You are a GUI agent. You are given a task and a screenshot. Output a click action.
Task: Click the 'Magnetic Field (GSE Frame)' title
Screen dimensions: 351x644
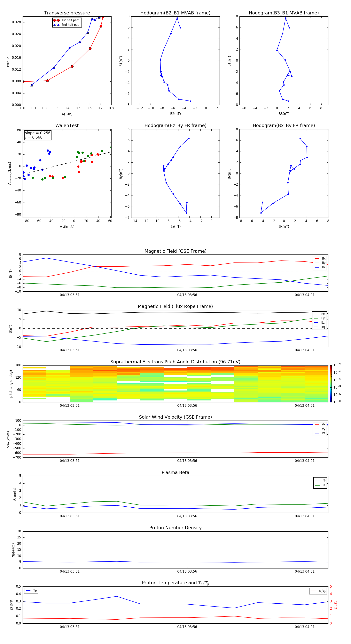tap(175, 251)
